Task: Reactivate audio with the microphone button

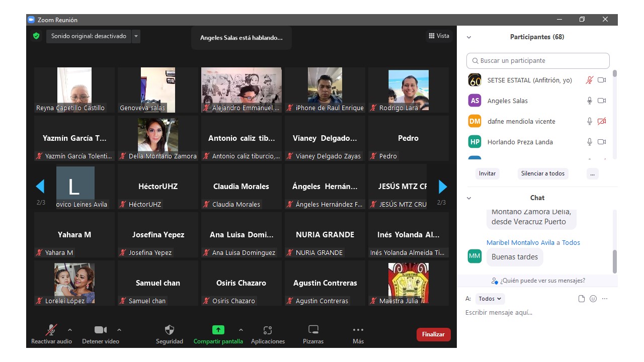Action: pos(51,334)
